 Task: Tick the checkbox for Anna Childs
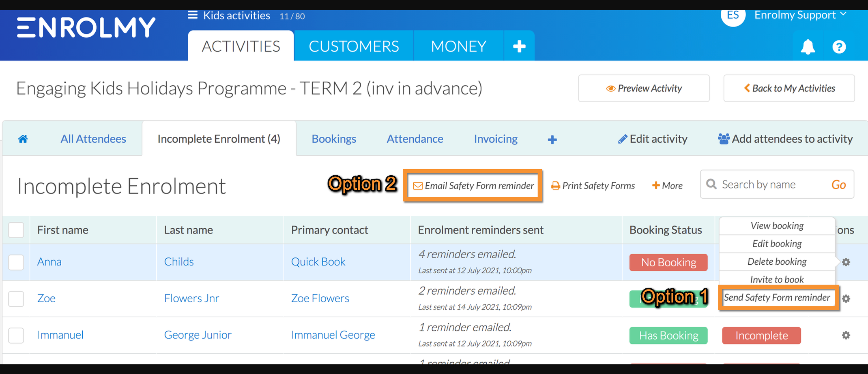tap(16, 262)
